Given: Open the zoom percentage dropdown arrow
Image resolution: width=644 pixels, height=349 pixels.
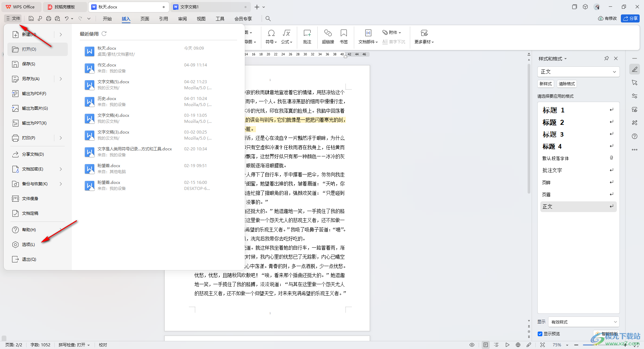Looking at the screenshot, I should click(567, 345).
